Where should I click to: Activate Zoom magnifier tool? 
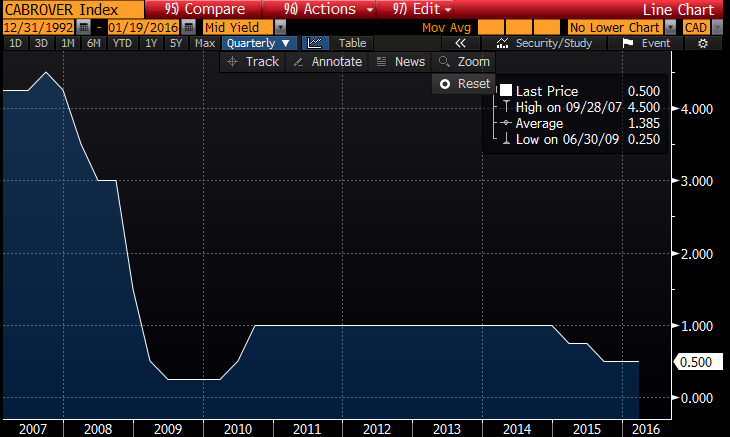click(464, 62)
